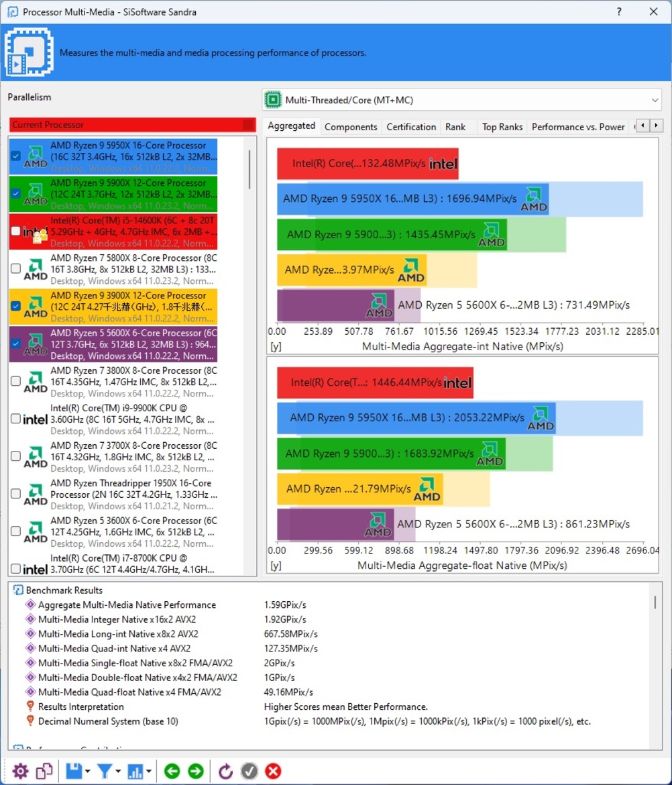Go forward with the green right arrow
Image resolution: width=672 pixels, height=785 pixels.
(196, 771)
